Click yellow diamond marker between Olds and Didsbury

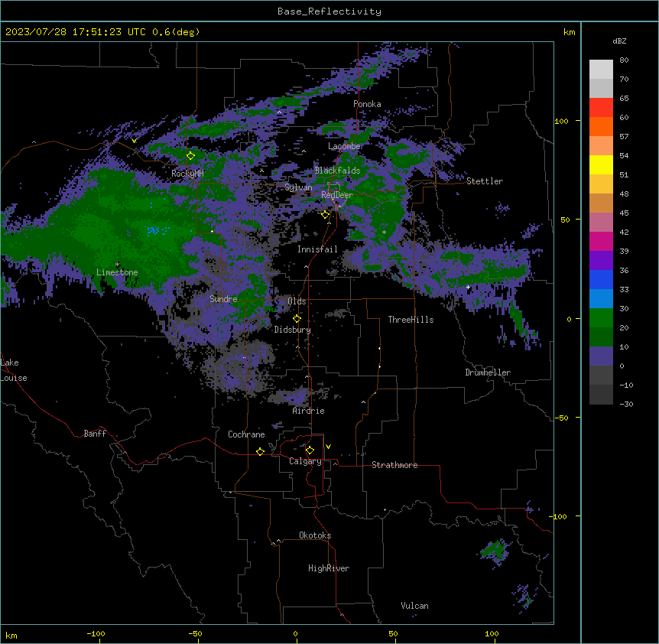coord(297,318)
